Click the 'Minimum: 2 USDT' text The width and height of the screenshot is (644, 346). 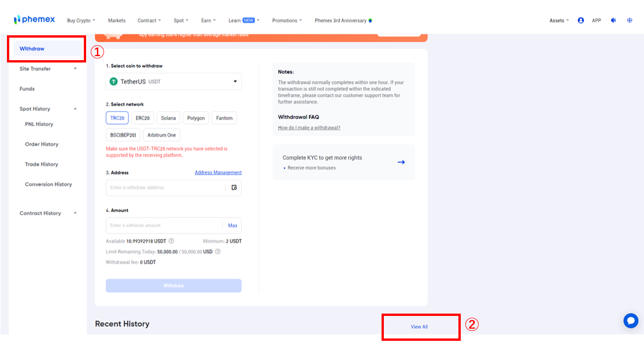[222, 241]
